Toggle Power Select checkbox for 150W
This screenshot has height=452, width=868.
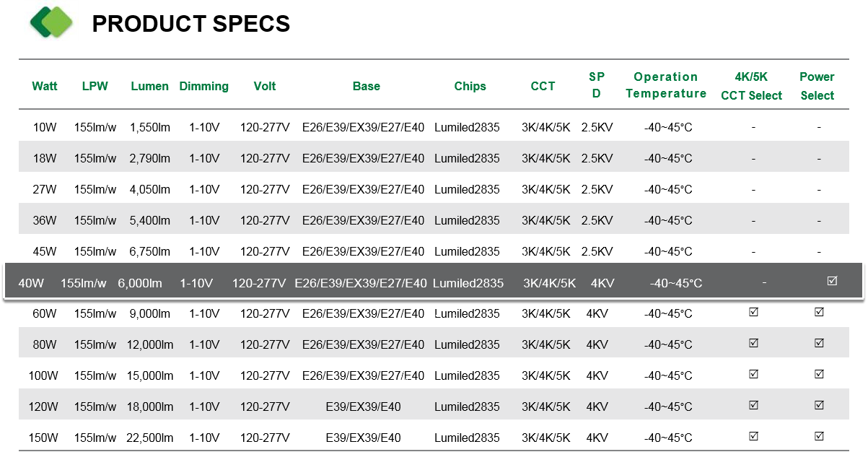tap(819, 437)
